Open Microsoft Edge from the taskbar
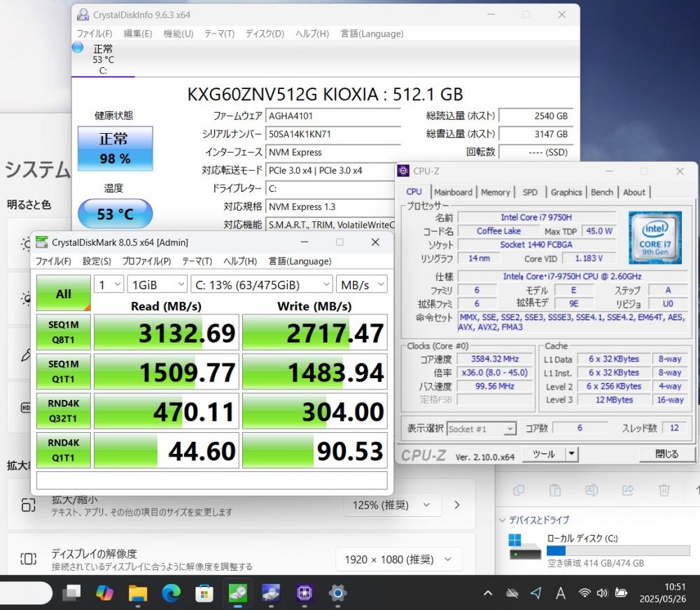Screen dimensions: 700x610 [171, 592]
